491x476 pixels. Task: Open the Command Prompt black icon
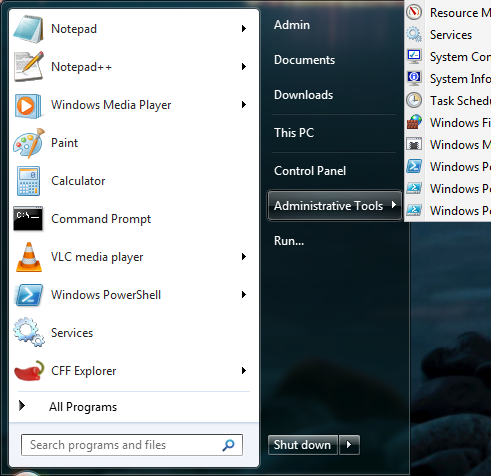(28, 219)
